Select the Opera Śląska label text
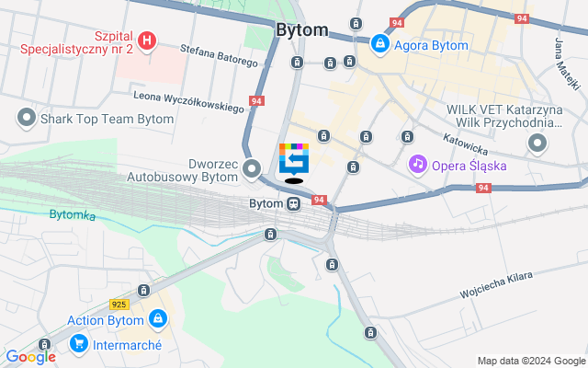Image resolution: width=588 pixels, height=368 pixels. click(469, 166)
